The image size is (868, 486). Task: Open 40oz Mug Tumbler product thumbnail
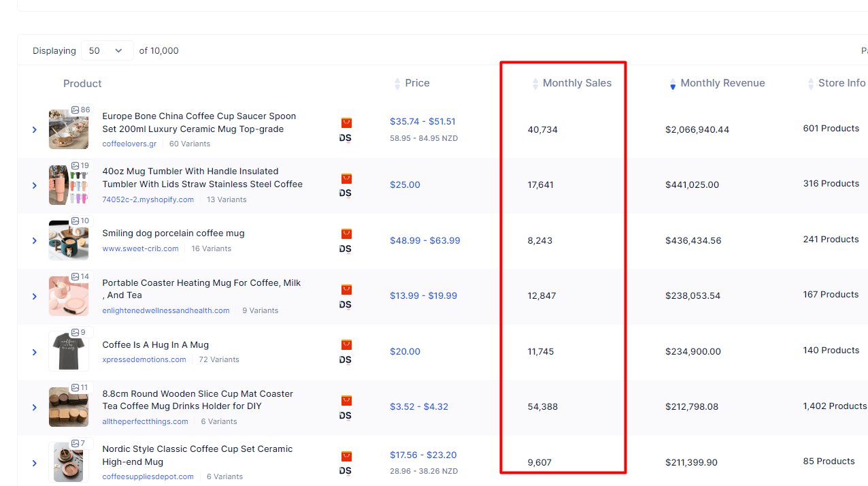[x=68, y=185]
